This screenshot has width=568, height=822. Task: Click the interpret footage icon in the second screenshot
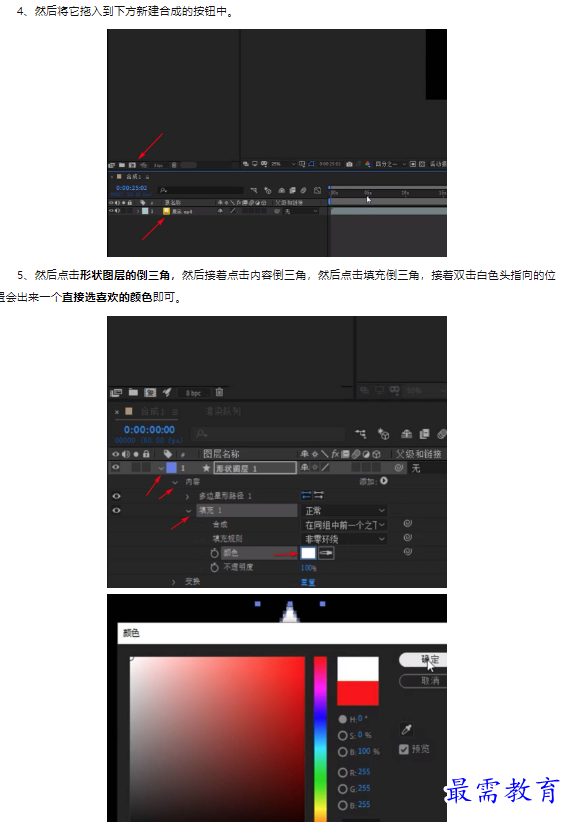(116, 392)
